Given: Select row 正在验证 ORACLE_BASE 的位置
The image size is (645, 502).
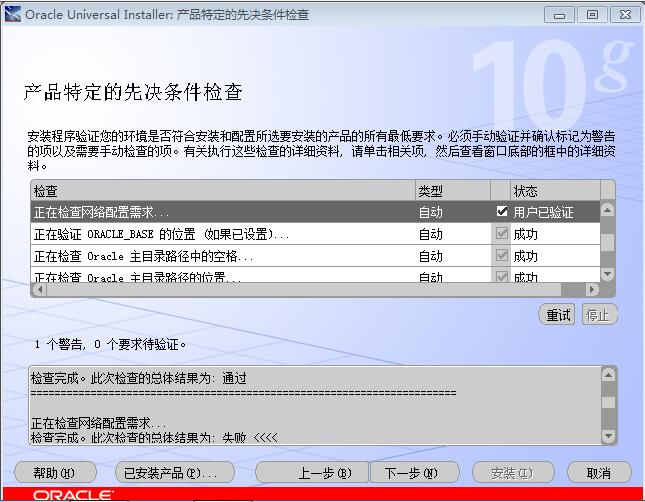Looking at the screenshot, I should 316,234.
